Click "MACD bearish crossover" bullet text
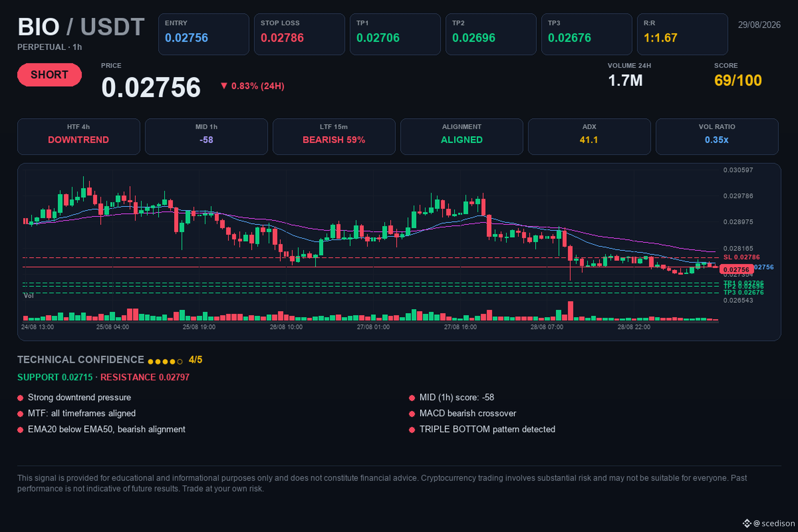This screenshot has height=532, width=798. pos(468,413)
